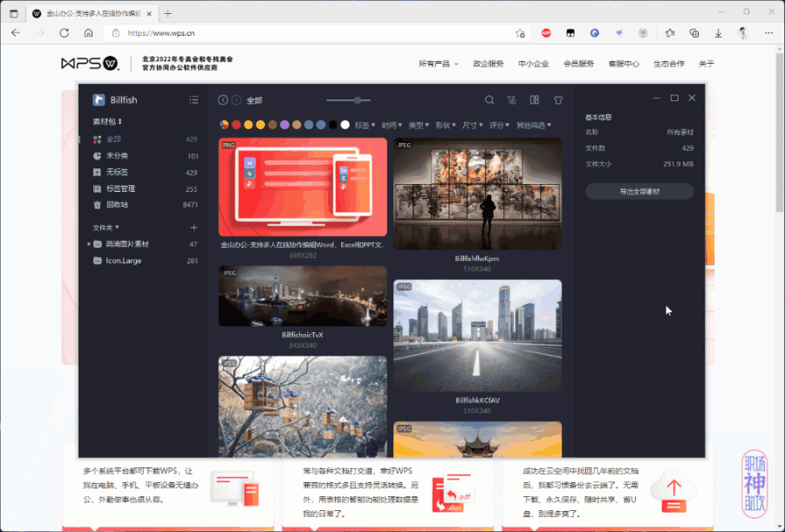Click the black tampermonkey-style extension icon

570,33
